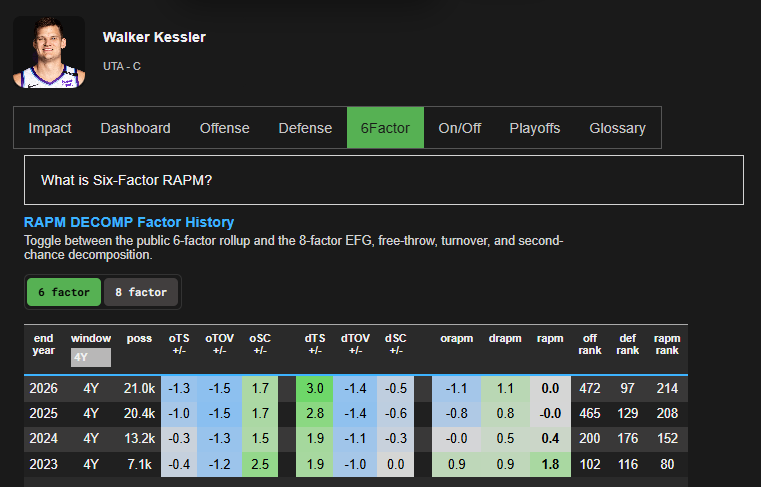Screen dimensions: 761x487
Task: Click the 7.1k possessions cell
Action: [x=139, y=464]
